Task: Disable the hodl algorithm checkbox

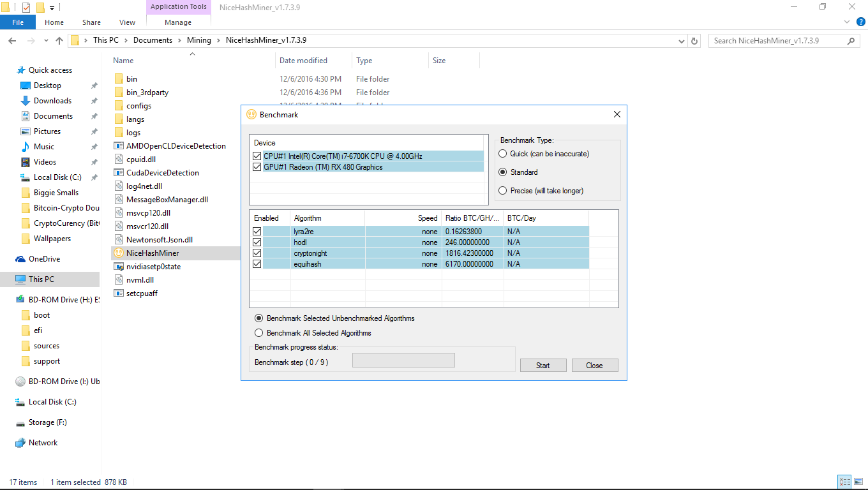Action: (257, 242)
